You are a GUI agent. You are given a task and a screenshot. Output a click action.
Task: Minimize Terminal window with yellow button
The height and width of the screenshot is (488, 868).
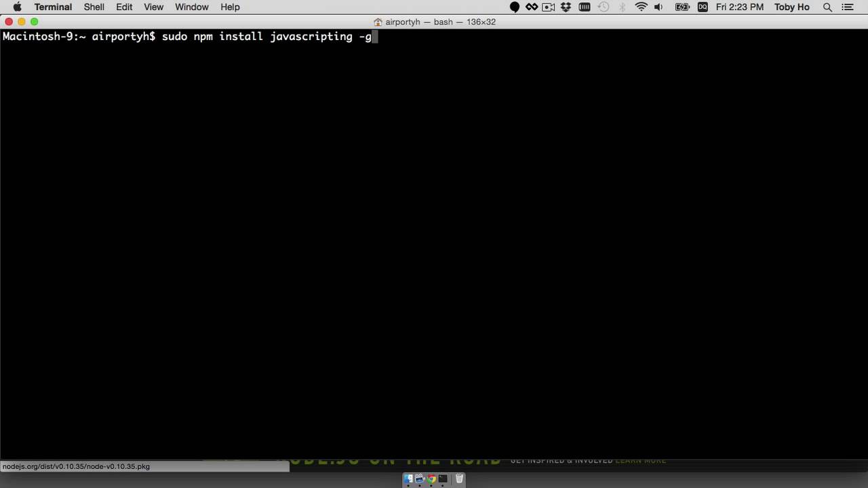[22, 22]
